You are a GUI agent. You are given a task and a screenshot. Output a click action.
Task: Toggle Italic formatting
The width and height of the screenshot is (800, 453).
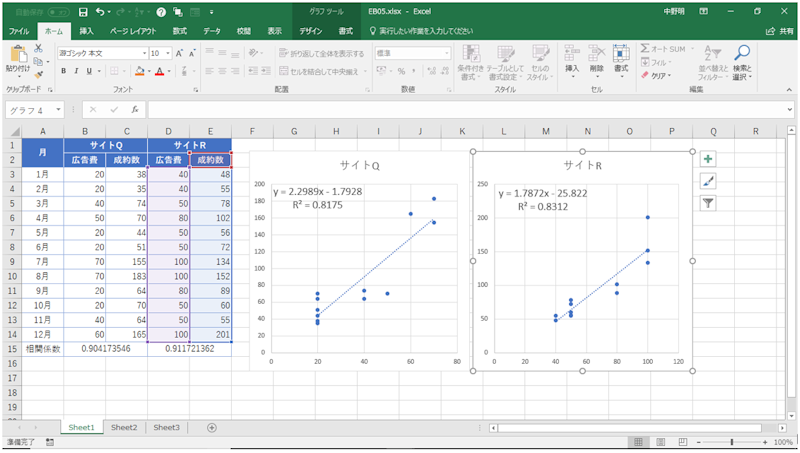(x=76, y=71)
